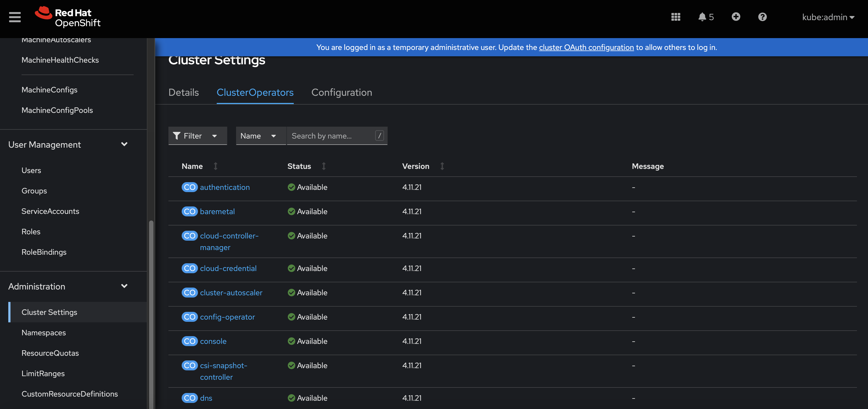Screen dimensions: 868x409
Task: Go to Roles in sidebar
Action: click(x=31, y=232)
